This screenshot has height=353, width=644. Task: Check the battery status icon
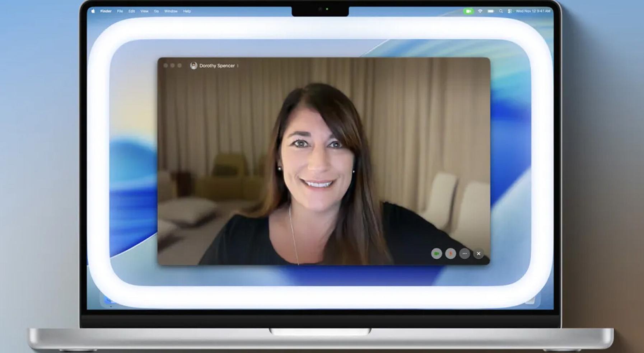[x=490, y=11]
